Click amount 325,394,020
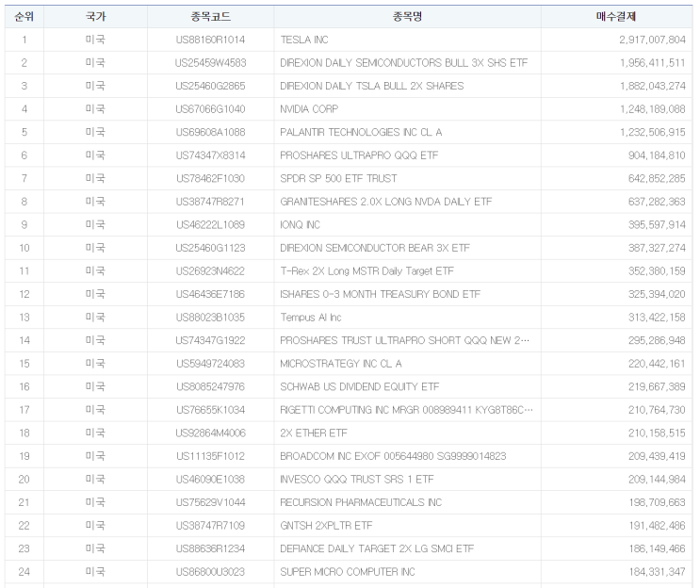 657,294
